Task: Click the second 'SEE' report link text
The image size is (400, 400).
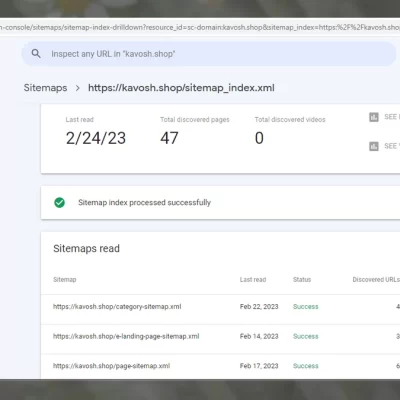Action: click(x=391, y=146)
